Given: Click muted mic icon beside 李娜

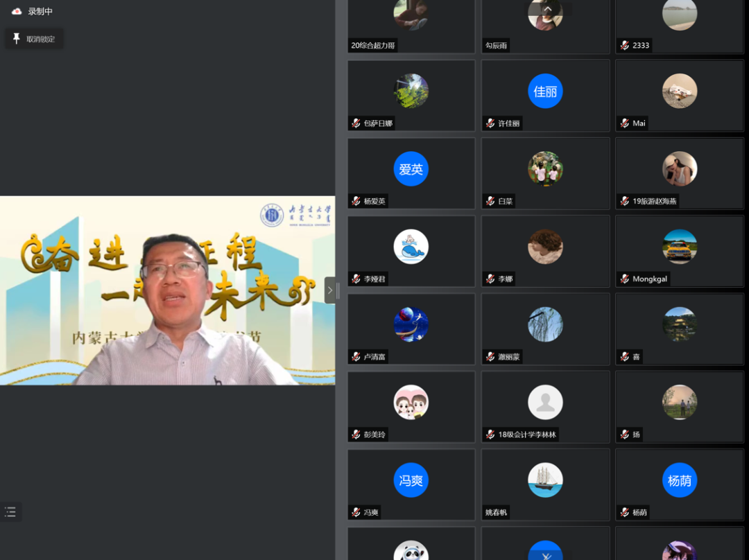Looking at the screenshot, I should coord(490,279).
